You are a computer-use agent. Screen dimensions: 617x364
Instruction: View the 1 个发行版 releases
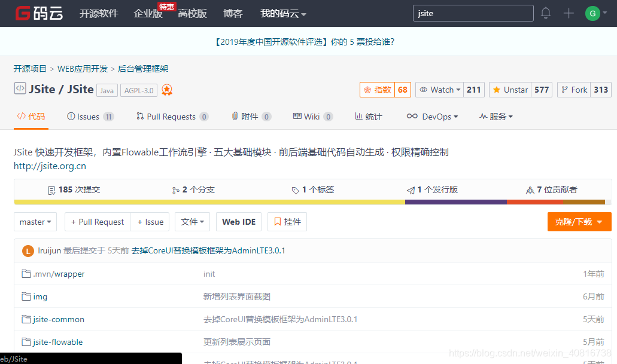[x=432, y=190]
